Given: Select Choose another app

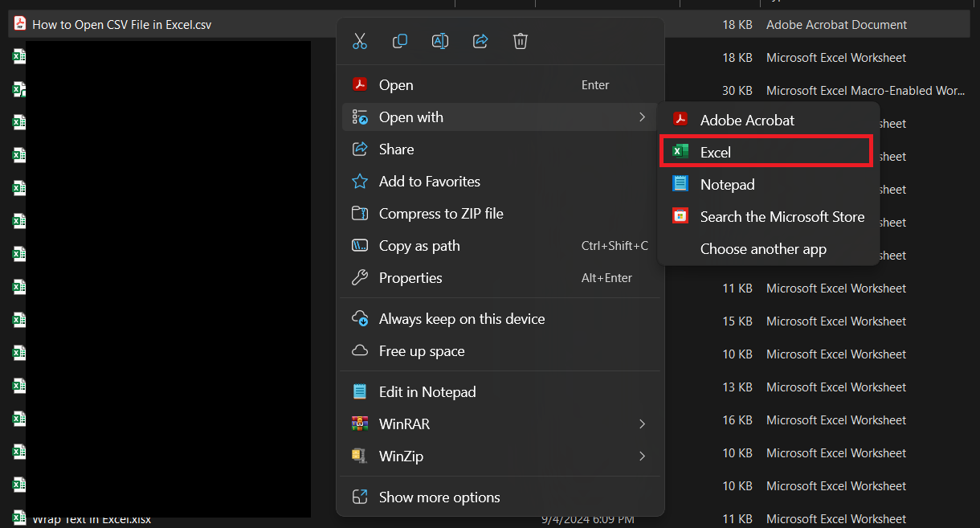Looking at the screenshot, I should 763,249.
